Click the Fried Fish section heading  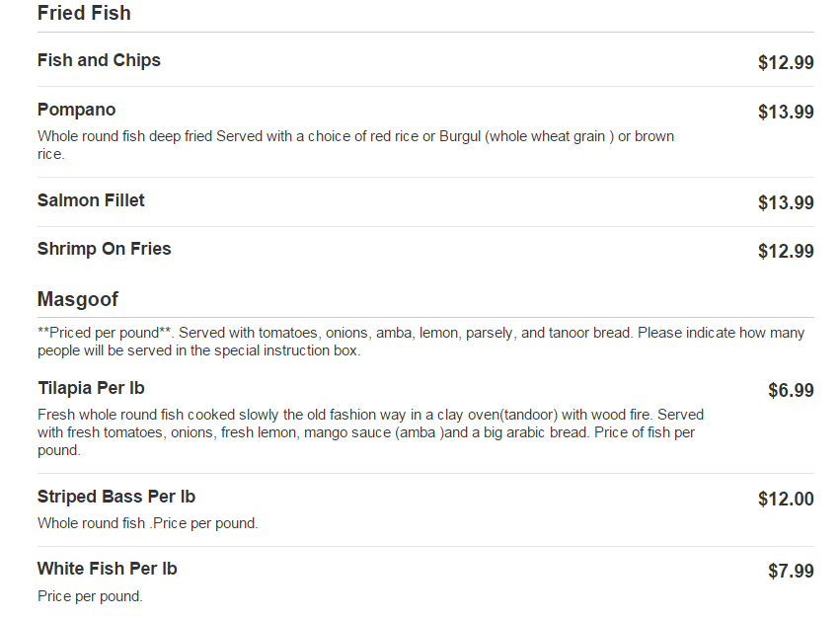(x=84, y=14)
